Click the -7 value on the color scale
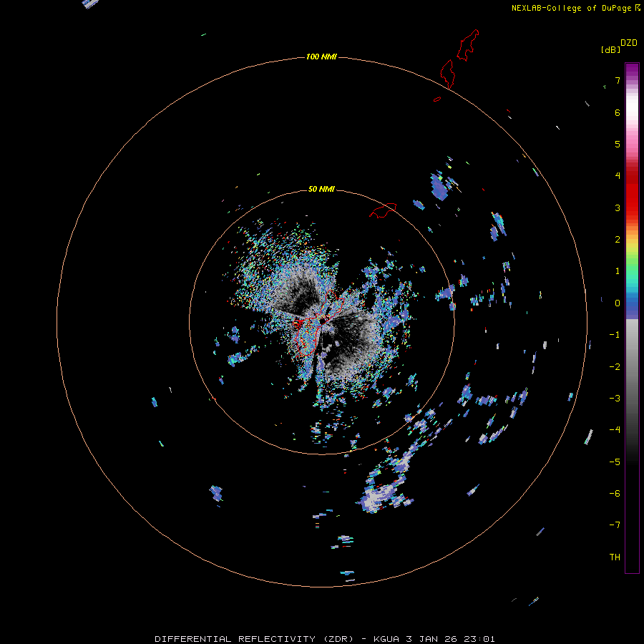Screen dimensions: 644x644 pos(615,525)
